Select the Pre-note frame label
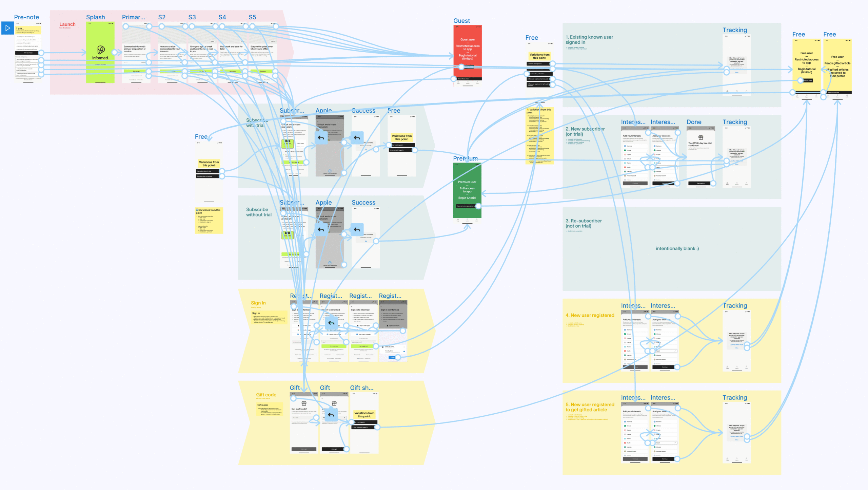Screen dimensions: 868x490 pos(26,17)
